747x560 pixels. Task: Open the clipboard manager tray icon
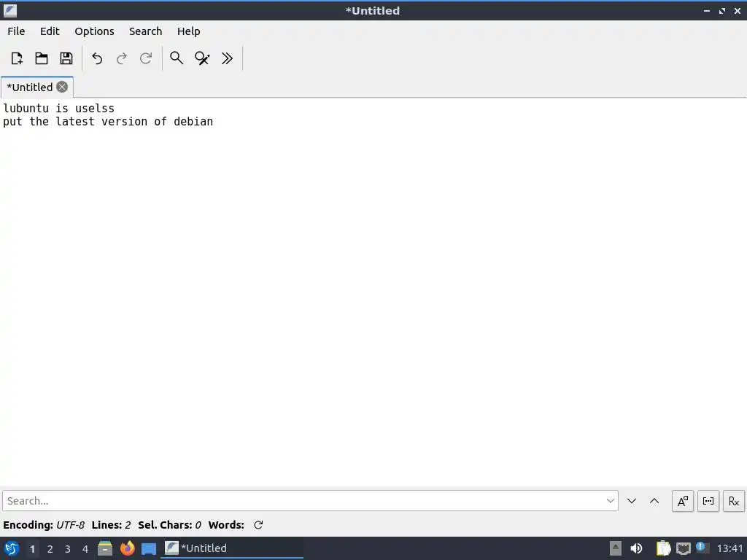[x=663, y=548]
